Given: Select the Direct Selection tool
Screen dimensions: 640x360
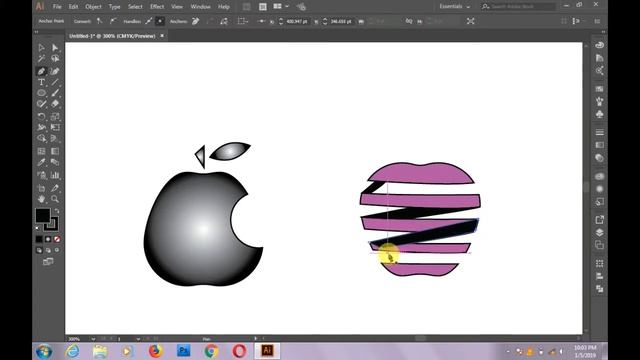Looking at the screenshot, I should coord(55,48).
